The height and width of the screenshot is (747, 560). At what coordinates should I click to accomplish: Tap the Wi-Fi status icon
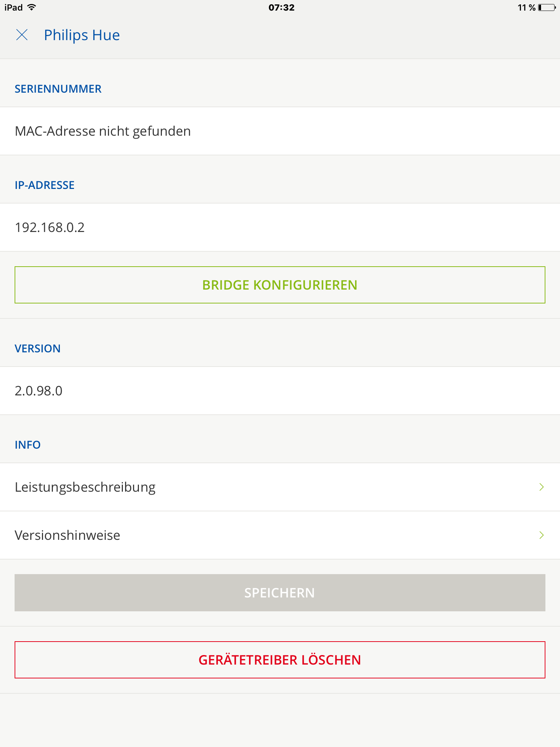tap(32, 7)
